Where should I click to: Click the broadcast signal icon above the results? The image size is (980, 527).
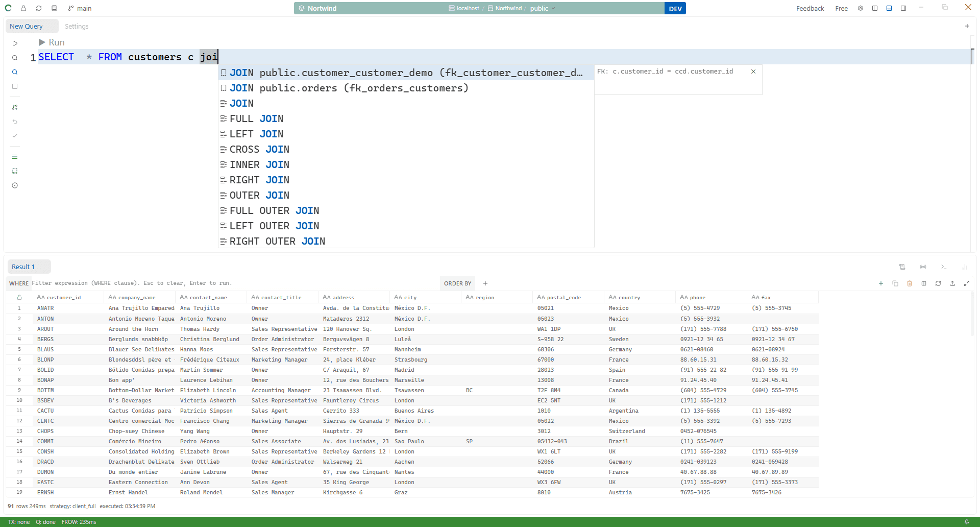click(923, 267)
